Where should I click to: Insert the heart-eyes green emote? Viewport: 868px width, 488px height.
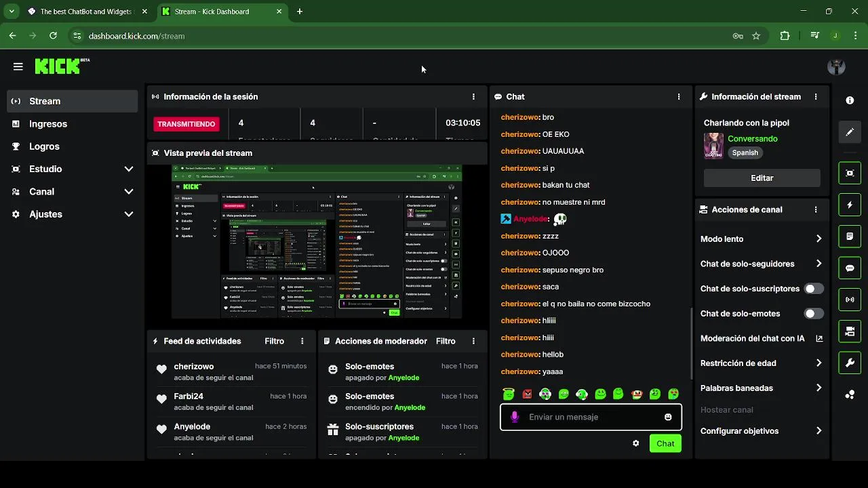(x=673, y=394)
